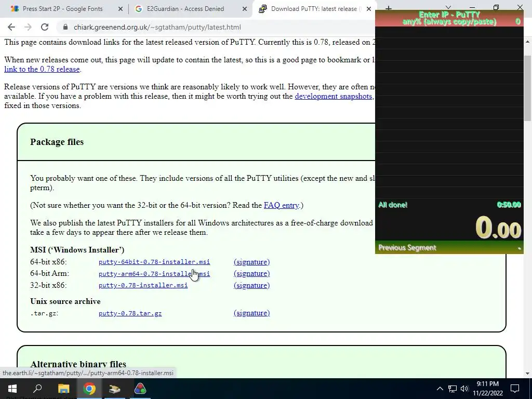
Task: Click the All done! split row
Action: (x=449, y=205)
